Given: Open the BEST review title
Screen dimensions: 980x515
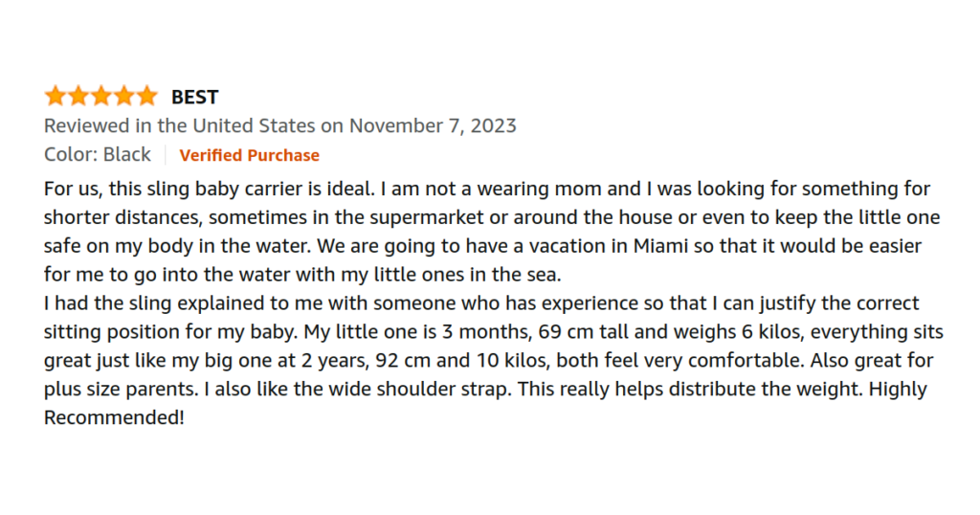Looking at the screenshot, I should point(195,97).
